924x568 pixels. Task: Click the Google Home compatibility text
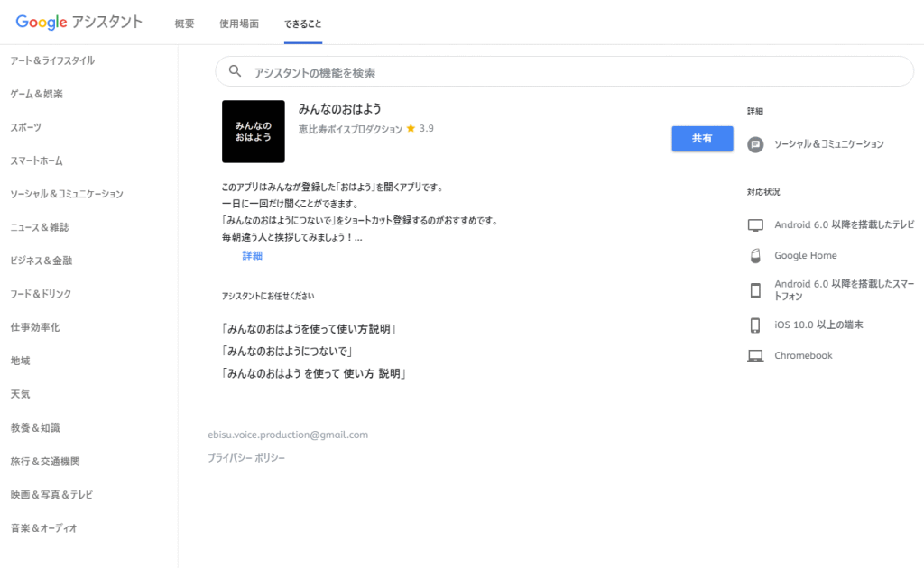pyautogui.click(x=806, y=255)
